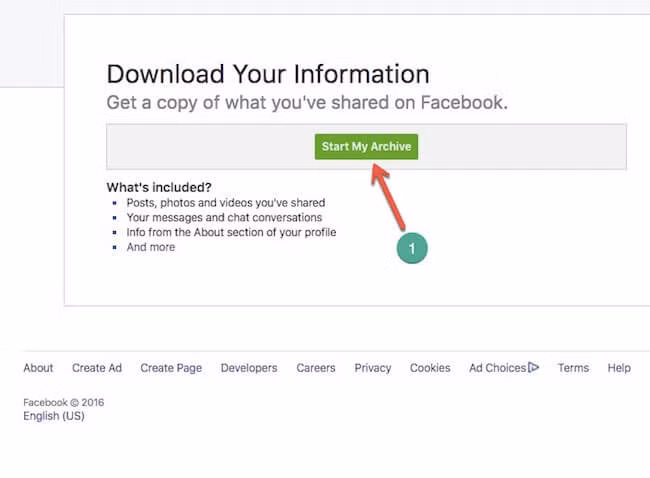Click the 'Facebook © 2016' copyright text

[63, 403]
